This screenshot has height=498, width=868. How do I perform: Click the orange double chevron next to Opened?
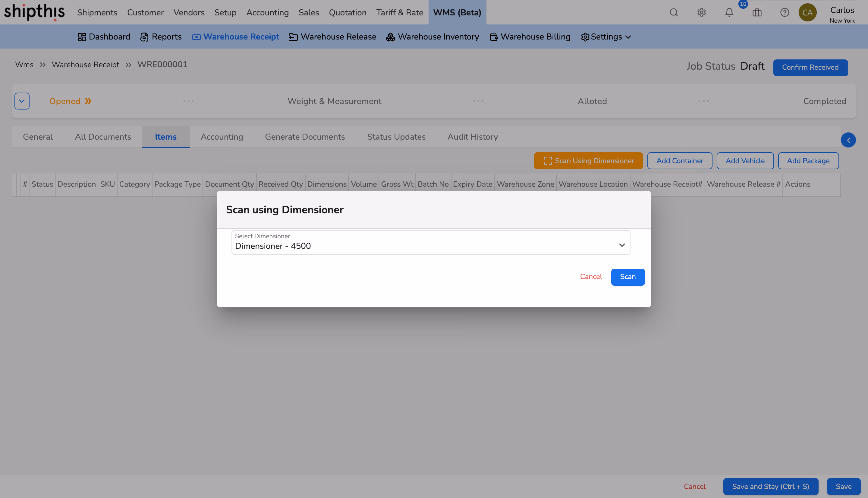[x=88, y=101]
